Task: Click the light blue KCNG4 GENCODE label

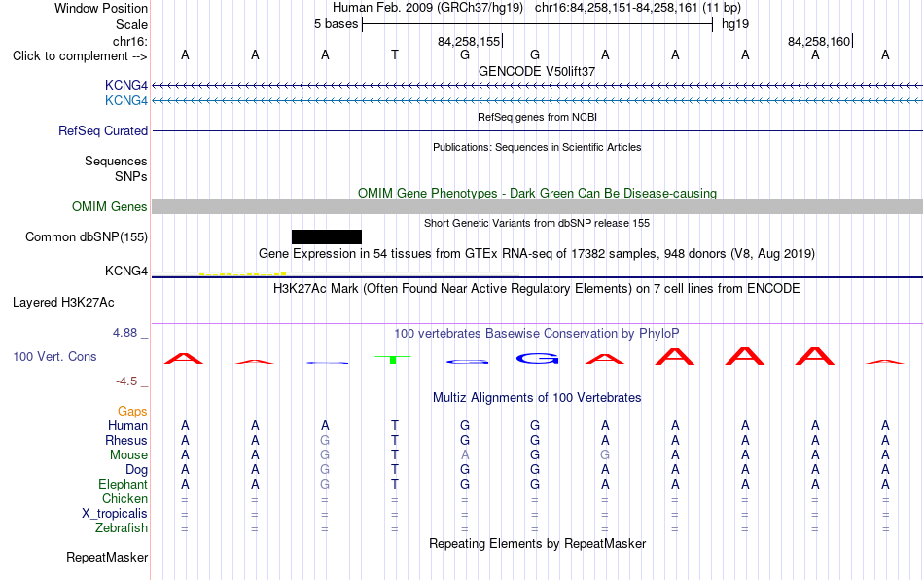Action: click(126, 101)
